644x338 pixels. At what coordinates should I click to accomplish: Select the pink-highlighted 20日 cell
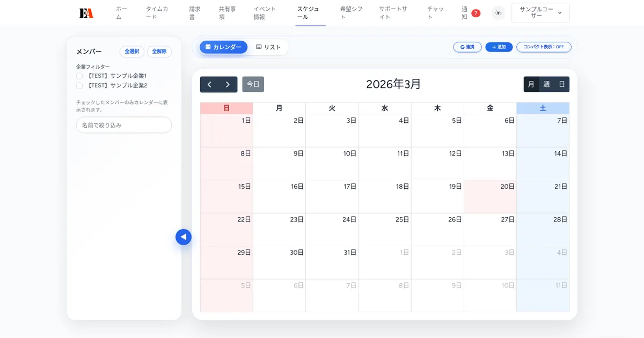pyautogui.click(x=490, y=197)
